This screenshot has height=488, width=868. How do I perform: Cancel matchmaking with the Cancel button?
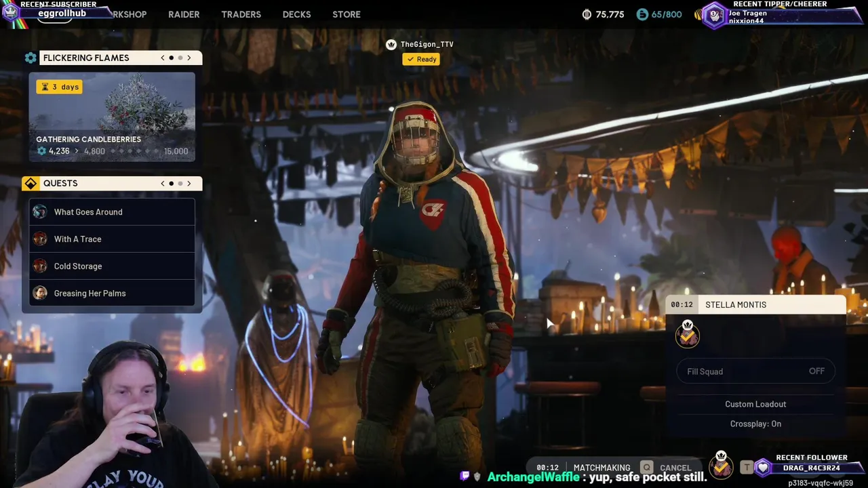(x=675, y=468)
